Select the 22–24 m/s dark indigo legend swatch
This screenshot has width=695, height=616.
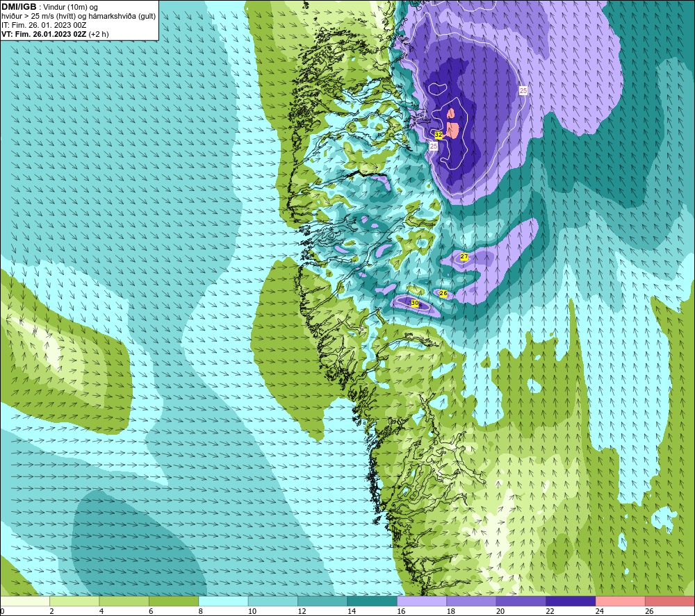click(571, 601)
